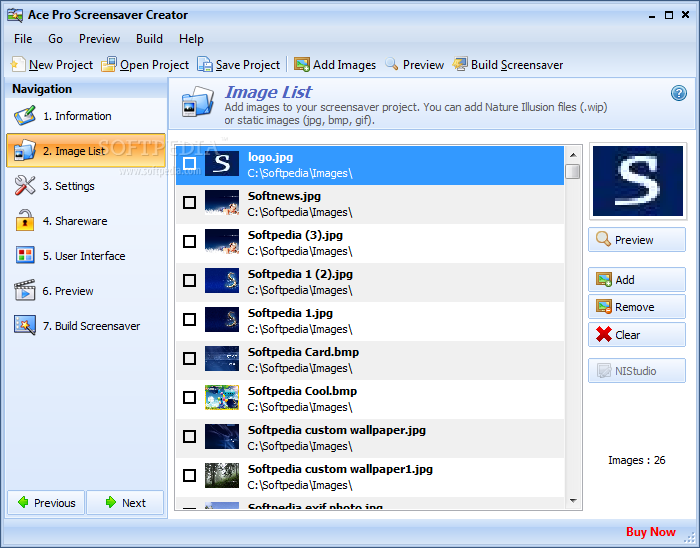Select the Softpedia 1.jpg file name
Image resolution: width=700 pixels, height=548 pixels.
pyautogui.click(x=290, y=313)
